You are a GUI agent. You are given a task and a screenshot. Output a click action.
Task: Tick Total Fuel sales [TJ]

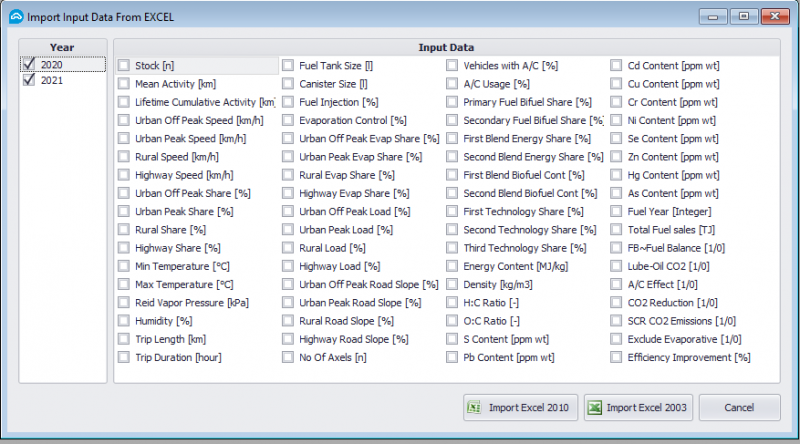pos(616,230)
